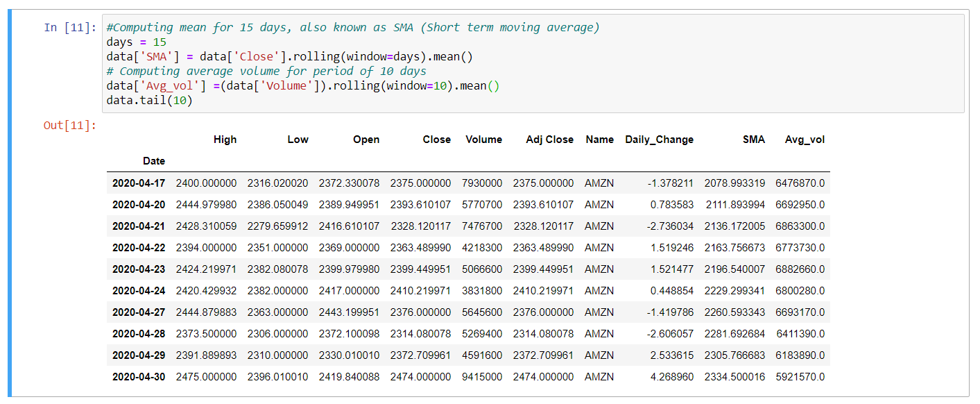
Task: Click the Close column header
Action: (437, 140)
